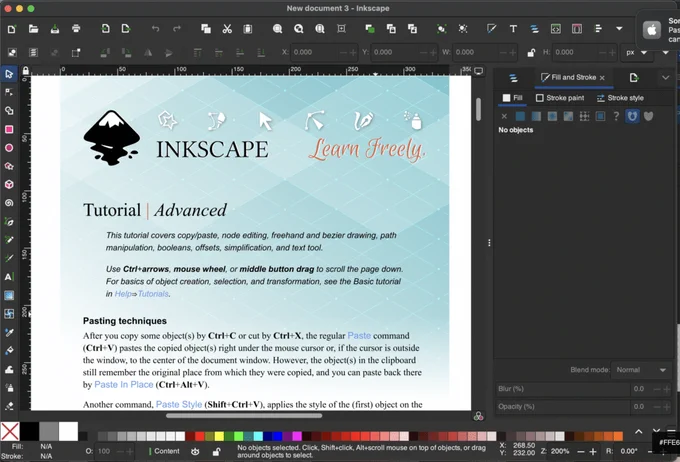
Task: Set fill to Unset paint question mark
Action: coord(616,116)
